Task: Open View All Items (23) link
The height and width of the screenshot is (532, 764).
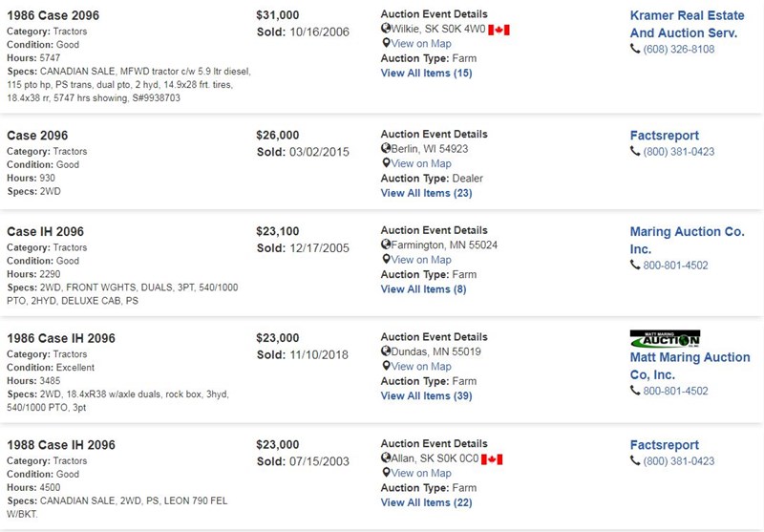Action: point(426,193)
